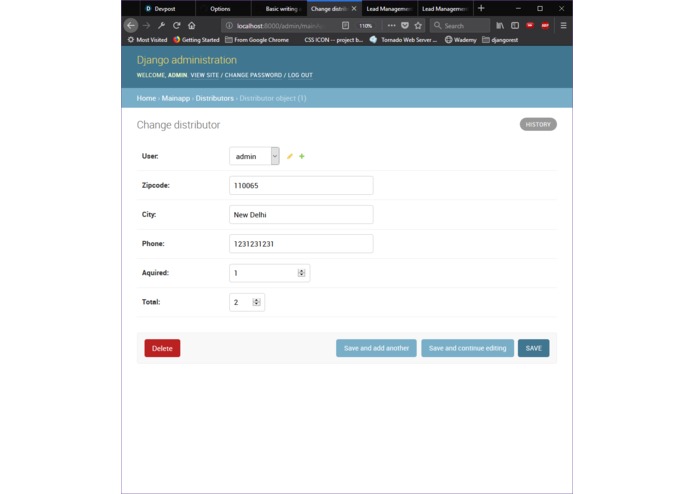
Task: Open the From Google Chrome bookmarks folder
Action: pyautogui.click(x=257, y=40)
